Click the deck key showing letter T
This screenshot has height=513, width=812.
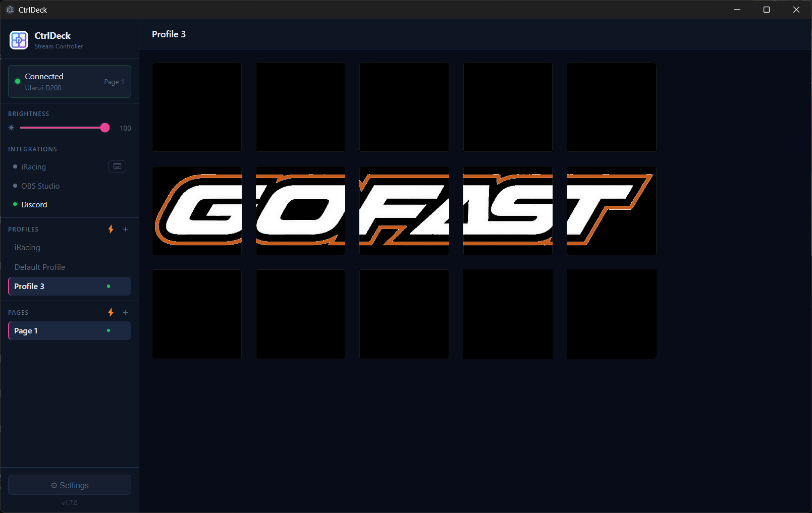(x=612, y=210)
